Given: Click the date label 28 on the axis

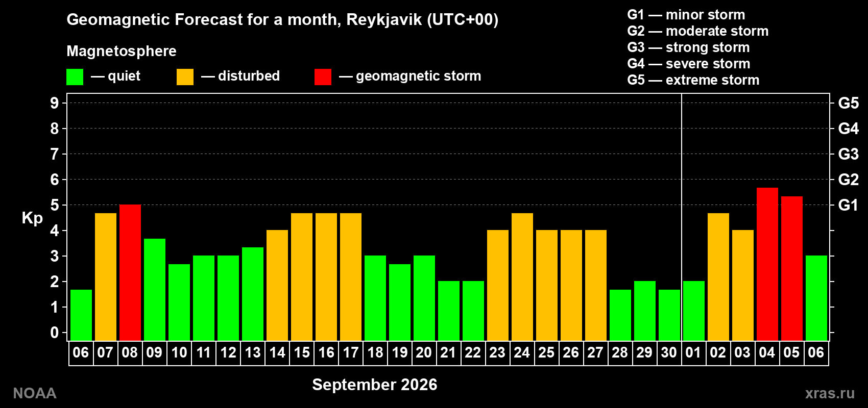Looking at the screenshot, I should (619, 353).
